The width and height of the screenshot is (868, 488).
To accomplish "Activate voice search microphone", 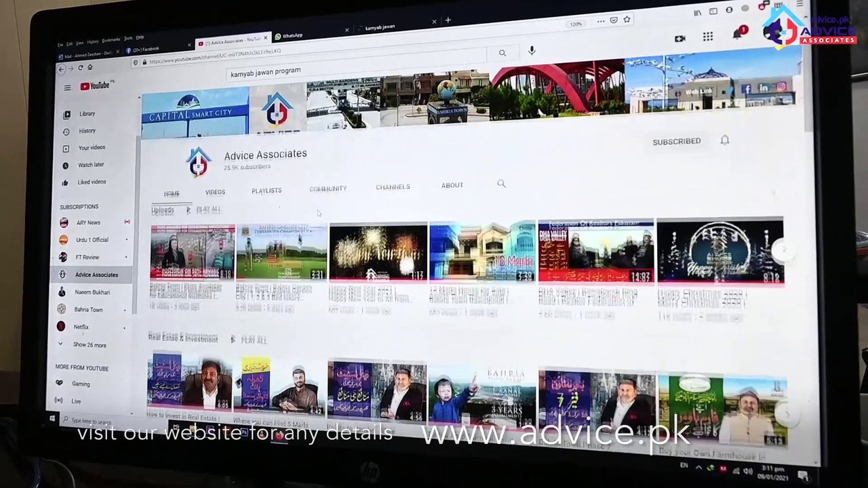I will click(x=532, y=50).
